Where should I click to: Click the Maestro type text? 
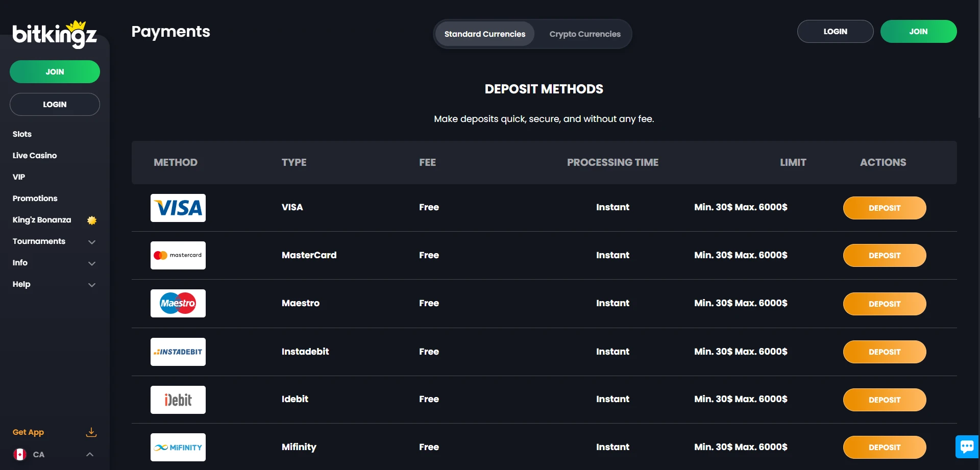(x=301, y=303)
